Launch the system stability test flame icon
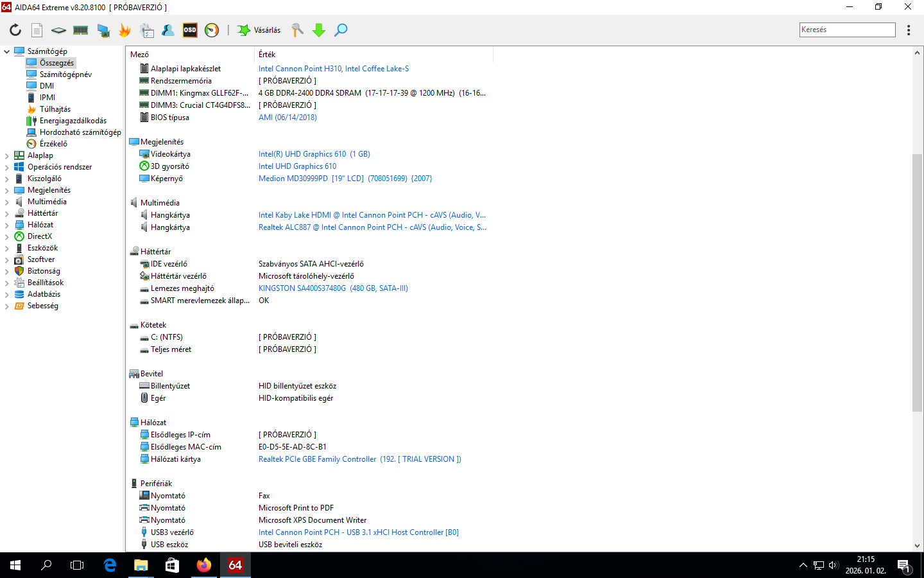 [x=124, y=30]
